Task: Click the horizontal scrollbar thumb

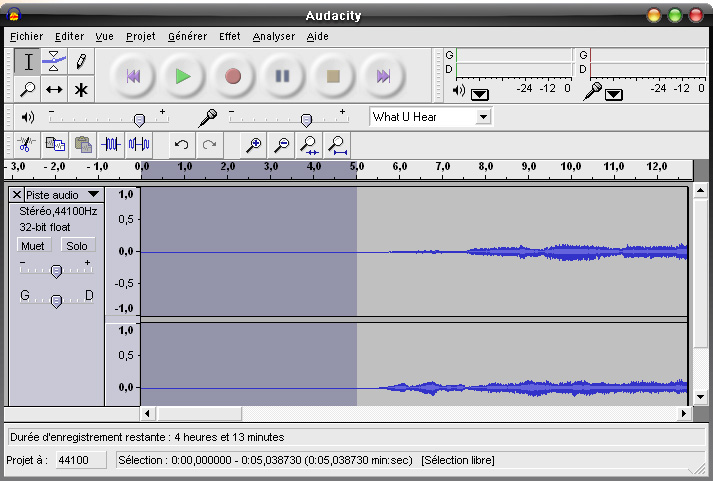Action: click(199, 414)
